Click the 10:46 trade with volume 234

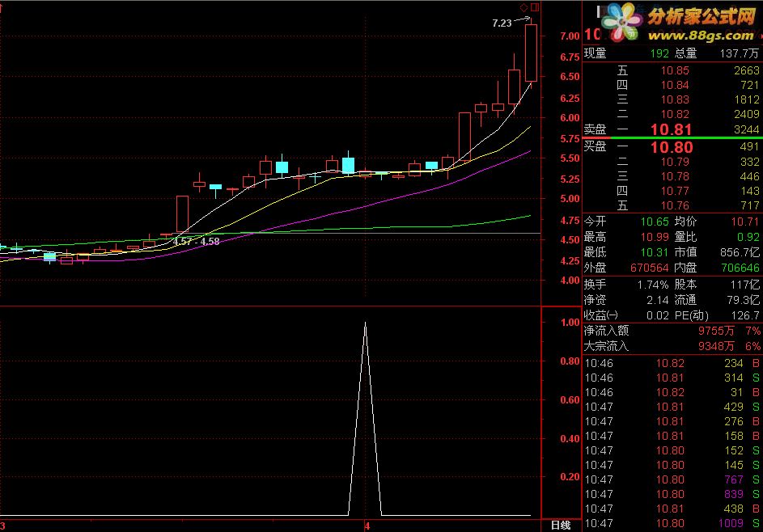pos(672,363)
